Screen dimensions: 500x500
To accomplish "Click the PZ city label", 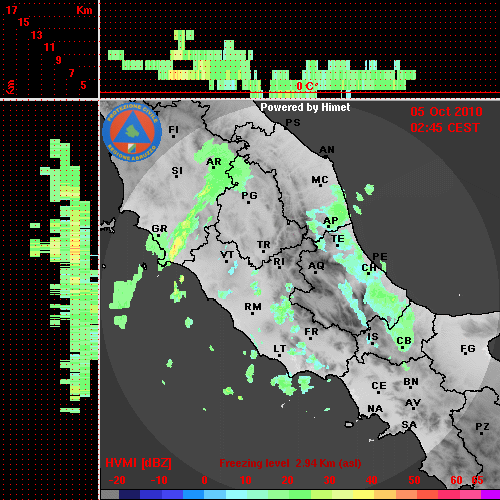I will tap(482, 426).
